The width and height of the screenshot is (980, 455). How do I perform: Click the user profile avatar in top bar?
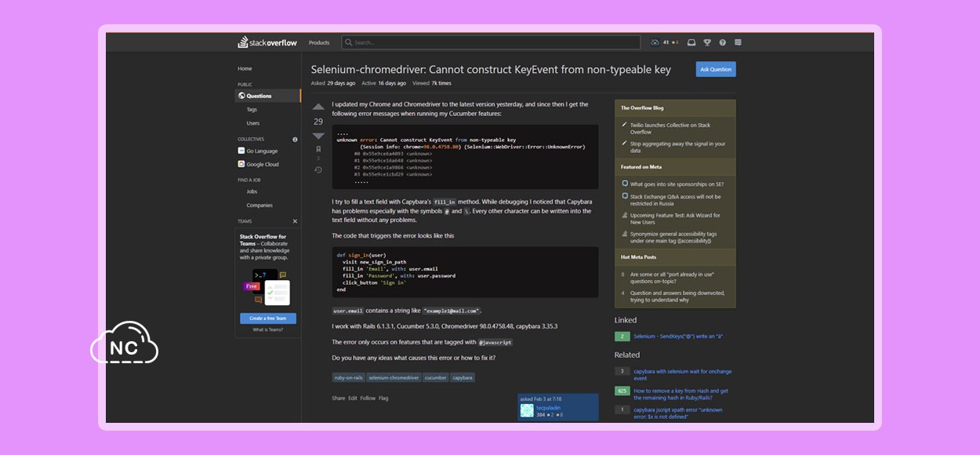coord(655,42)
